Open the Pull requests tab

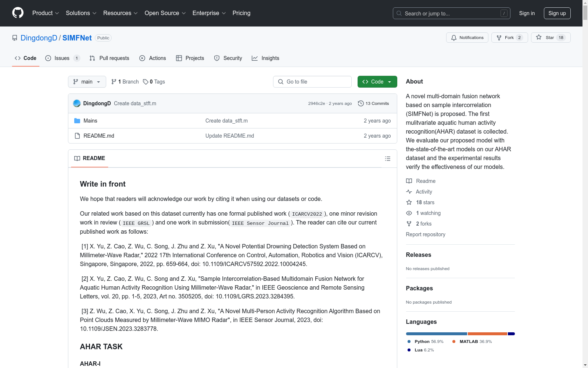109,58
